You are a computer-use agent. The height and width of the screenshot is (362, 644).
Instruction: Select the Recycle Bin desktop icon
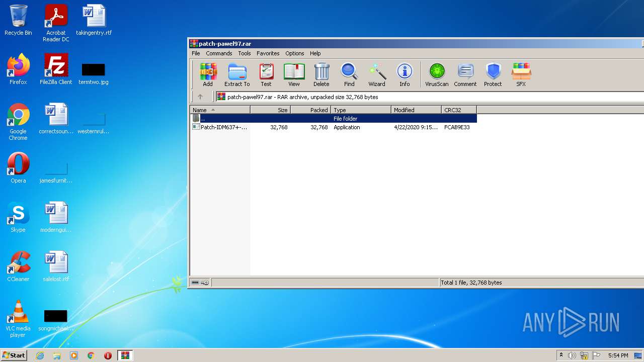coord(18,20)
